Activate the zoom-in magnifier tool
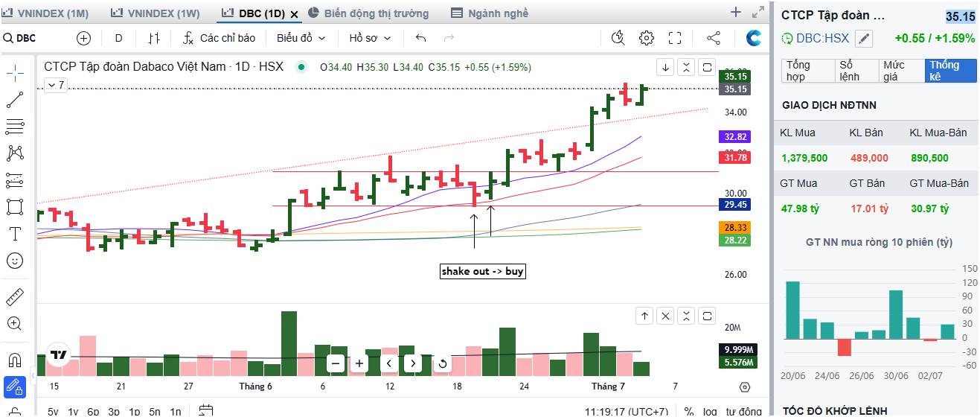The width and height of the screenshot is (980, 417). tap(15, 324)
